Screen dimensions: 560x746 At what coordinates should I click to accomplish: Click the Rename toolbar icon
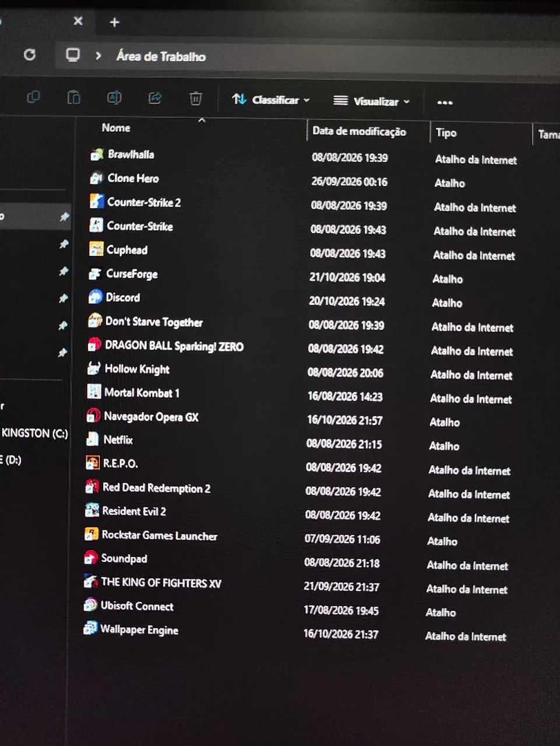tap(114, 97)
